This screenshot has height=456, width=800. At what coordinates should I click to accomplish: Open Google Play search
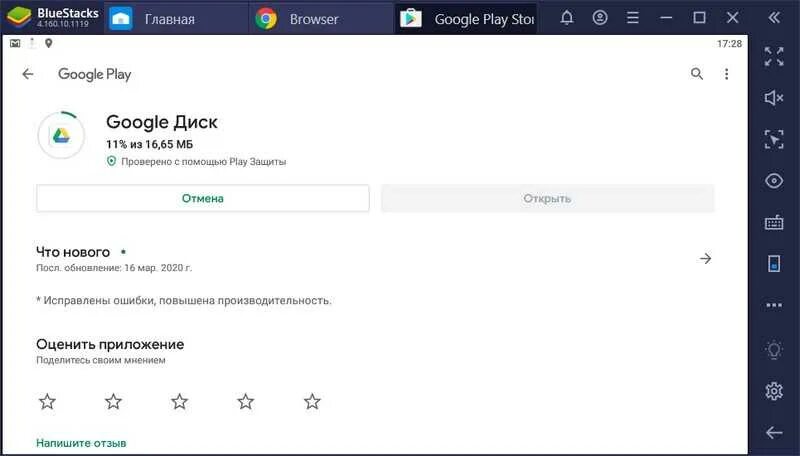coord(697,74)
